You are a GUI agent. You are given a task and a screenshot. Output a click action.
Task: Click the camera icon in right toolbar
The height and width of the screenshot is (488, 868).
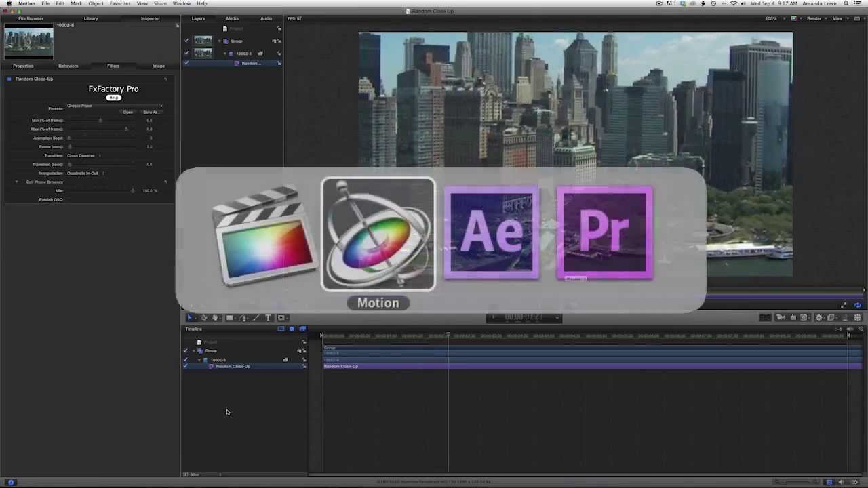781,318
